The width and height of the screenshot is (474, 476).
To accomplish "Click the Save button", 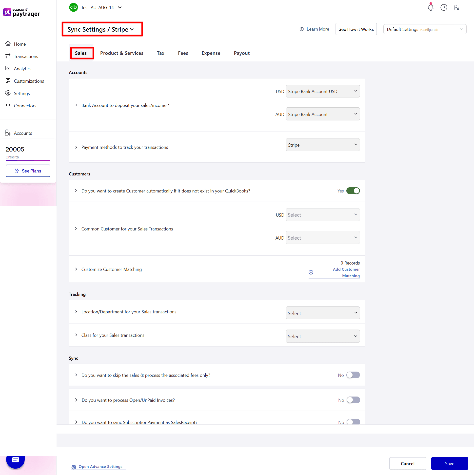I will point(450,463).
